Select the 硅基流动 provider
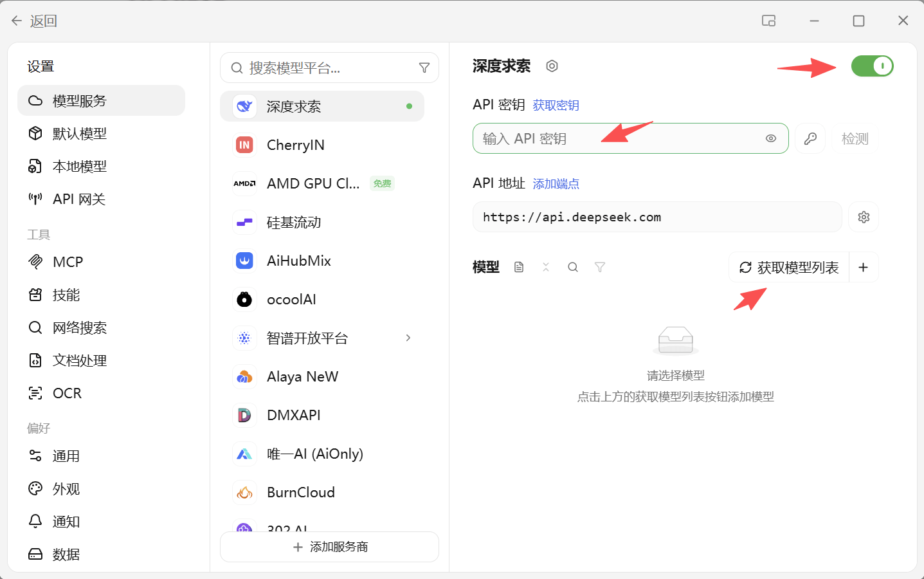Image resolution: width=924 pixels, height=579 pixels. (322, 222)
